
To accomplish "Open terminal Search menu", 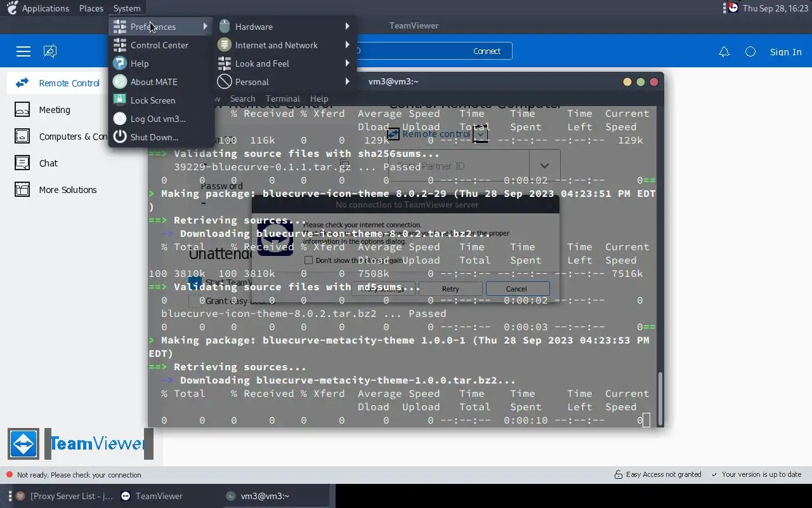I will coord(242,98).
